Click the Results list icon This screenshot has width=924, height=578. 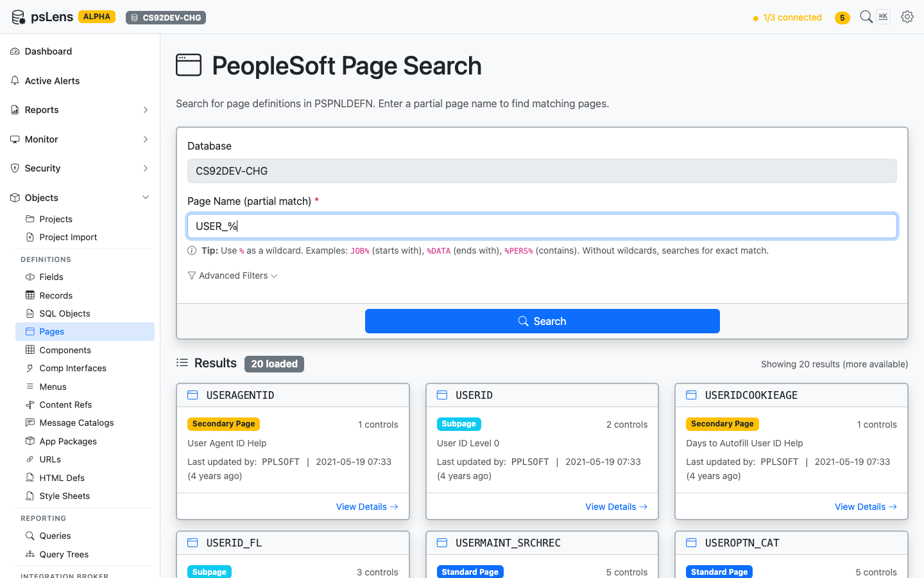point(182,363)
